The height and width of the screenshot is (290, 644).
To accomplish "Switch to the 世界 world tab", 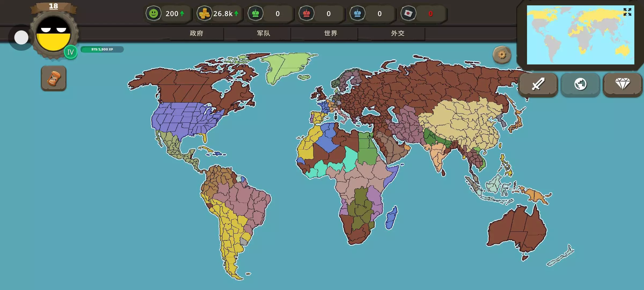I will click(x=331, y=33).
